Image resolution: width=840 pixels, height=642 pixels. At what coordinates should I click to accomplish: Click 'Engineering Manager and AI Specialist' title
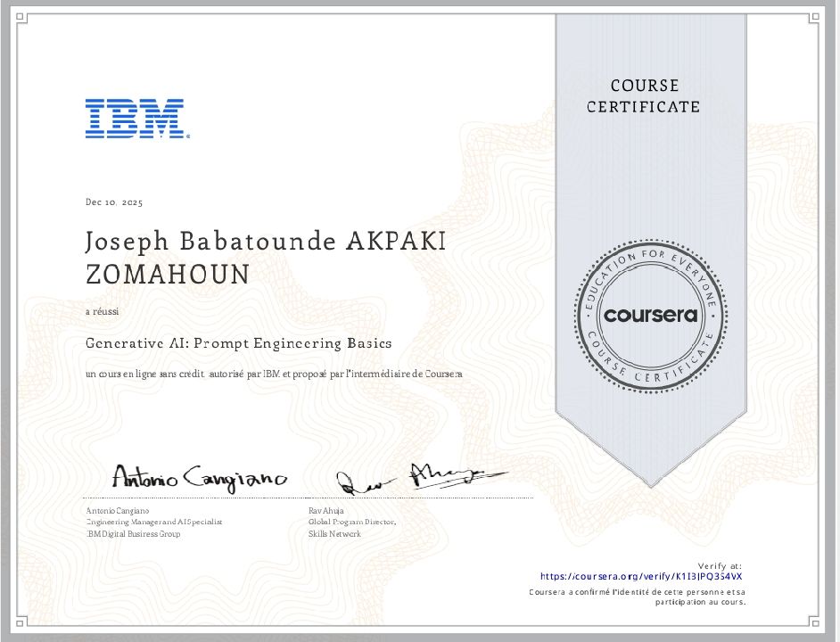point(152,521)
